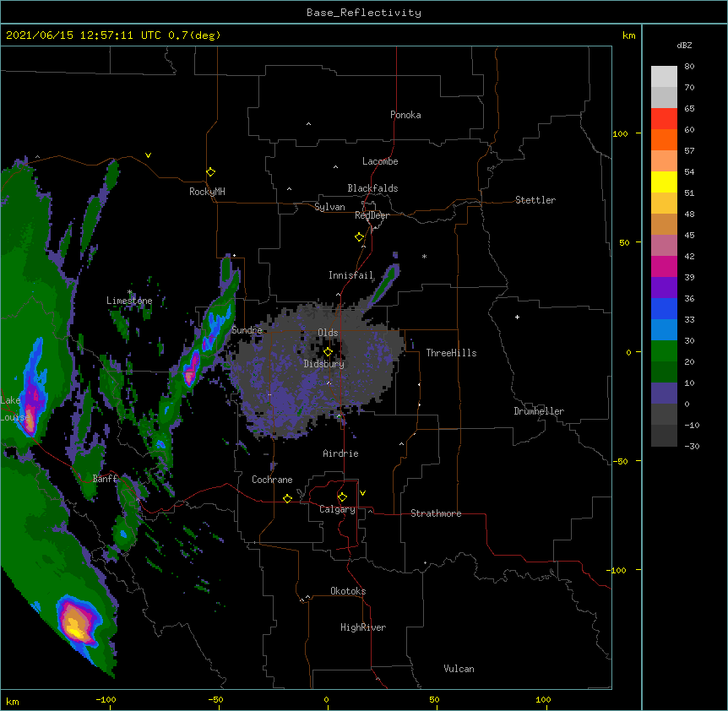This screenshot has height=711, width=728.
Task: Click the RedDeer city label
Action: click(x=372, y=215)
